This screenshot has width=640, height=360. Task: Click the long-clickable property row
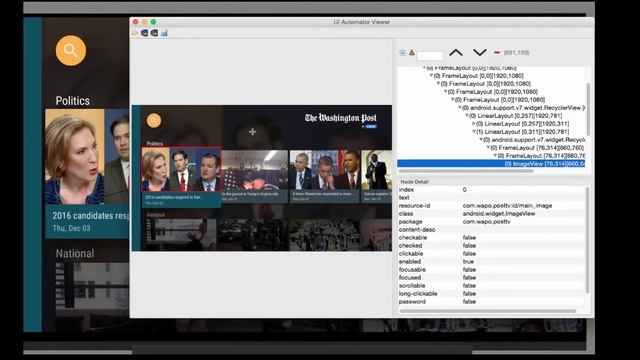(491, 293)
